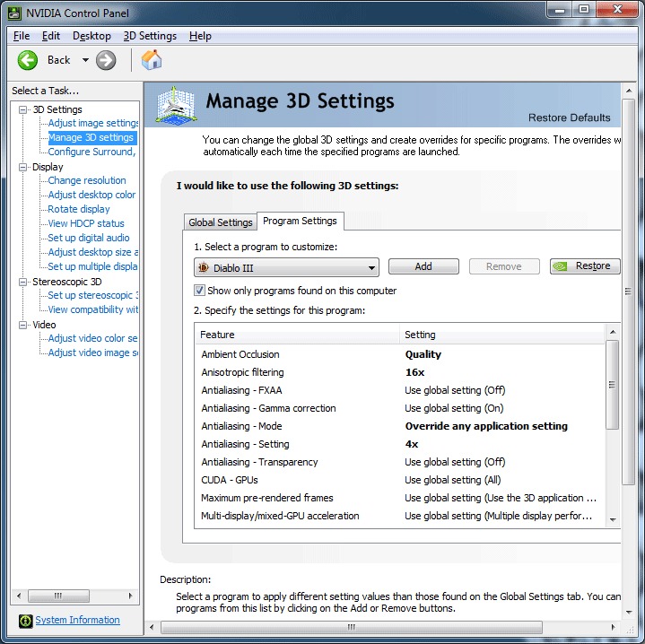Click the task pane horizontal scrollbar thumb
This screenshot has height=644, width=645.
pos(58,596)
